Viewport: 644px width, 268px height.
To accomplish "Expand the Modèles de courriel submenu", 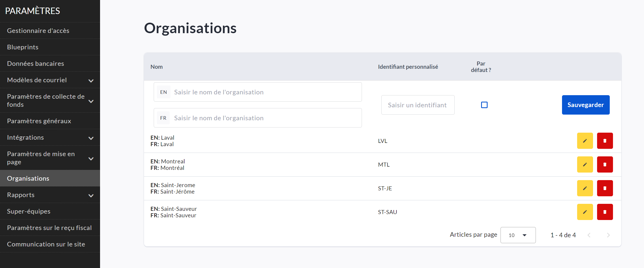I will [91, 80].
